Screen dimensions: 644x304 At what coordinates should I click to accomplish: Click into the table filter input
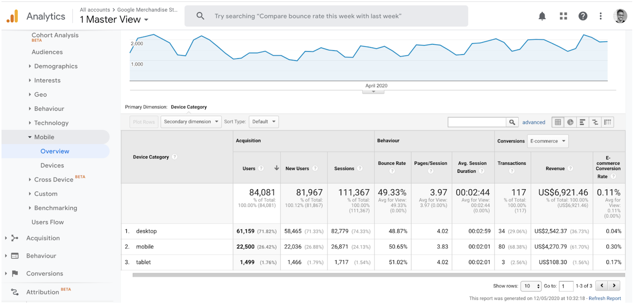477,122
